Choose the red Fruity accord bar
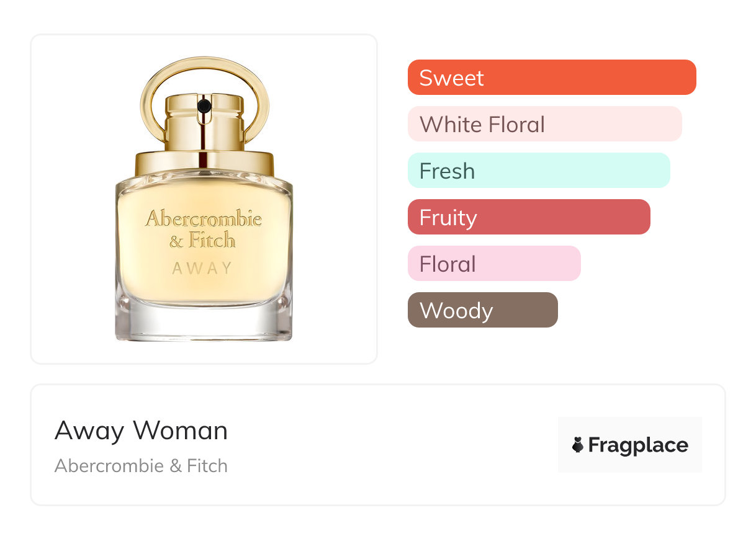The height and width of the screenshot is (536, 756). pos(529,217)
